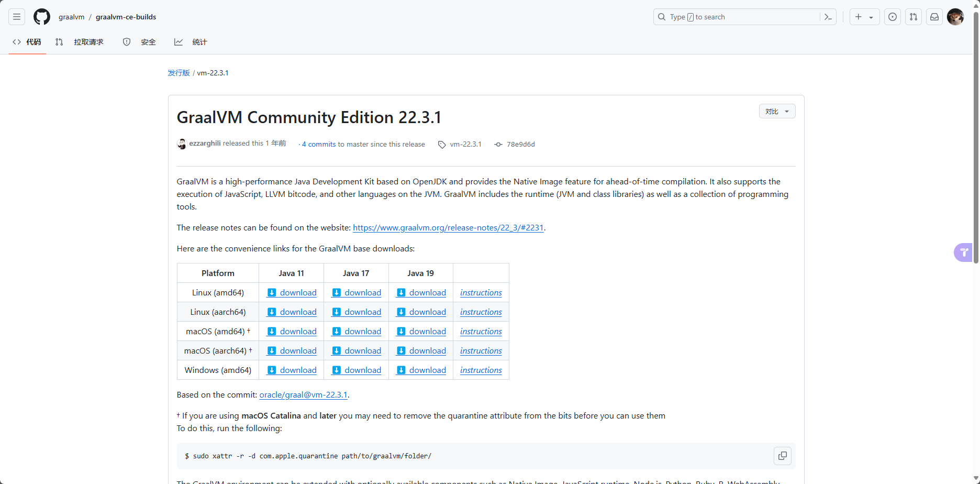Open commit 78e9d6d link
This screenshot has height=484, width=980.
tap(515, 144)
